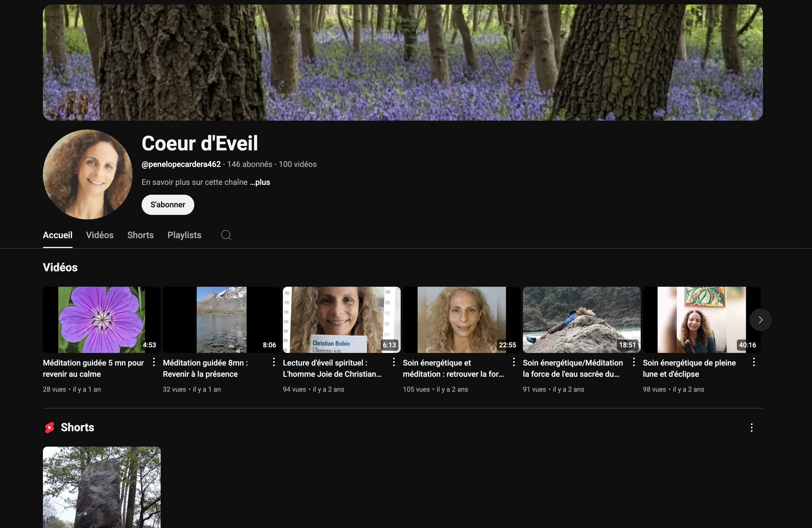This screenshot has width=812, height=528.
Task: Select the Shorts tab
Action: [x=140, y=235]
